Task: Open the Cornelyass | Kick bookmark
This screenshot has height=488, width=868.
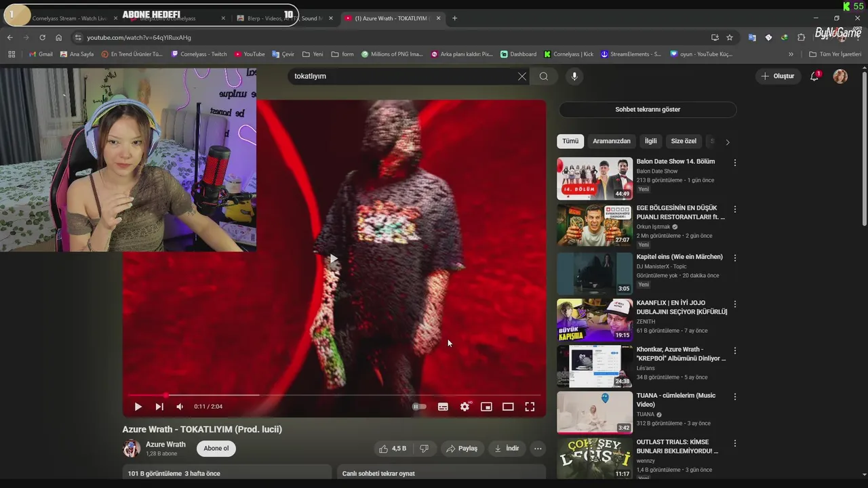Action: click(568, 54)
